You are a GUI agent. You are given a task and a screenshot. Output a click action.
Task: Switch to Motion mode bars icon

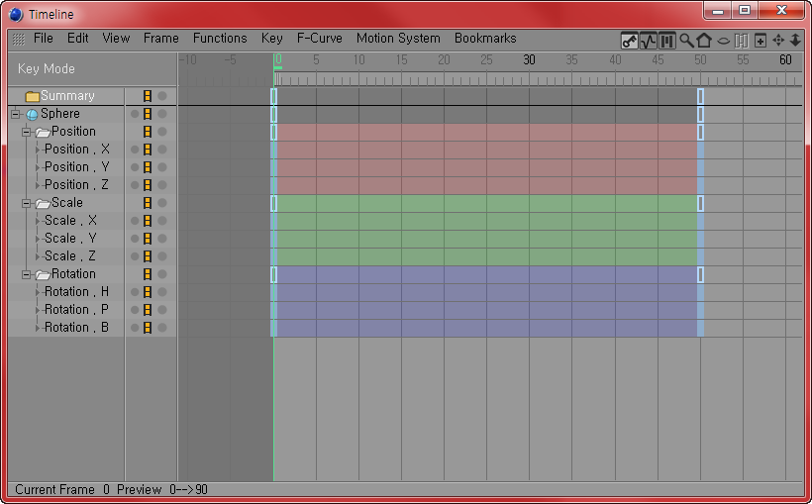click(667, 41)
